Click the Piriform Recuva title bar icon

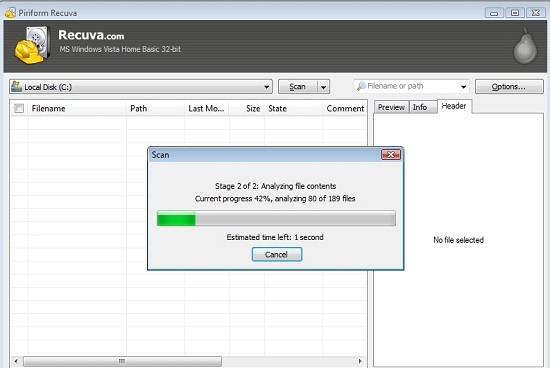(x=10, y=13)
